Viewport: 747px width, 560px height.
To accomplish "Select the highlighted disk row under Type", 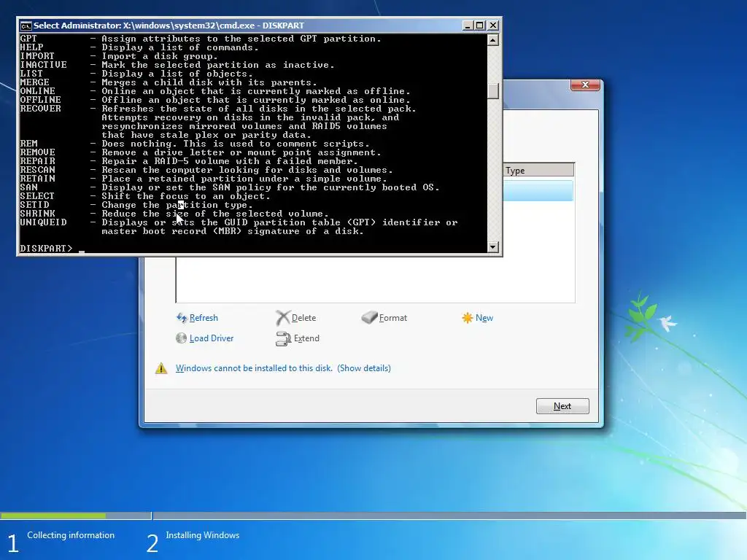I will pyautogui.click(x=538, y=190).
